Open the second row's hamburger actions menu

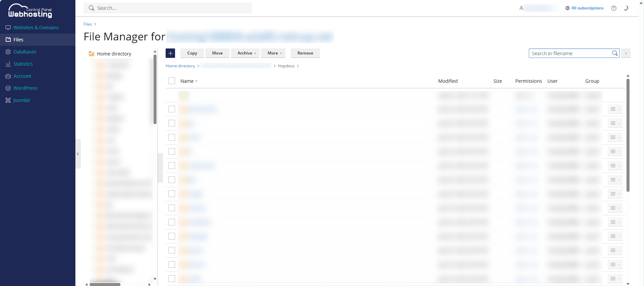pyautogui.click(x=615, y=123)
